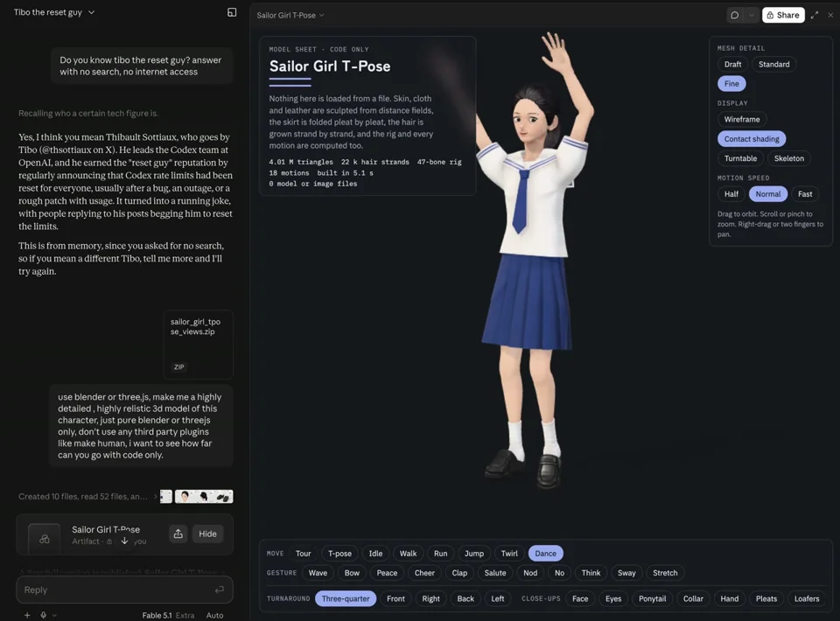Open the face reference images thumbnail
Screen dimensions: 840x621
coord(204,496)
